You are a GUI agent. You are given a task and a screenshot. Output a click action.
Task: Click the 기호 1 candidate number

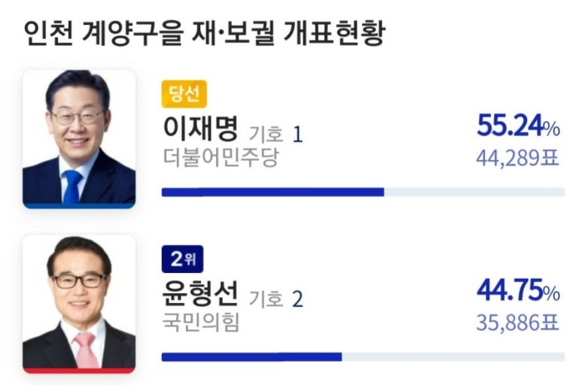276,135
